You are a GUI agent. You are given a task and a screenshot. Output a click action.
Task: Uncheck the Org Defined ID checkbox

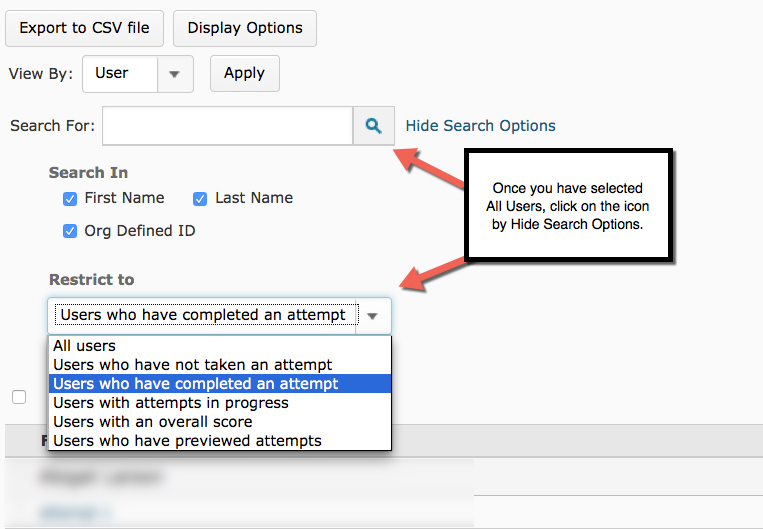click(x=70, y=231)
